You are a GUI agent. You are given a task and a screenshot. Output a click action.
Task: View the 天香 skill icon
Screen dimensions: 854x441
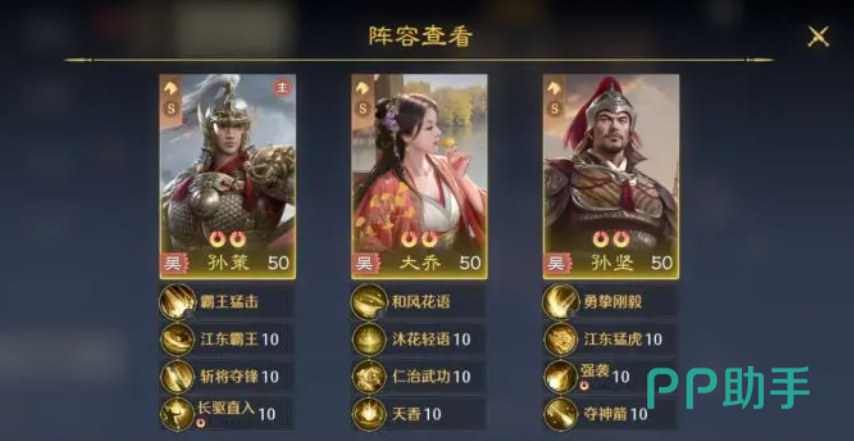pyautogui.click(x=369, y=414)
